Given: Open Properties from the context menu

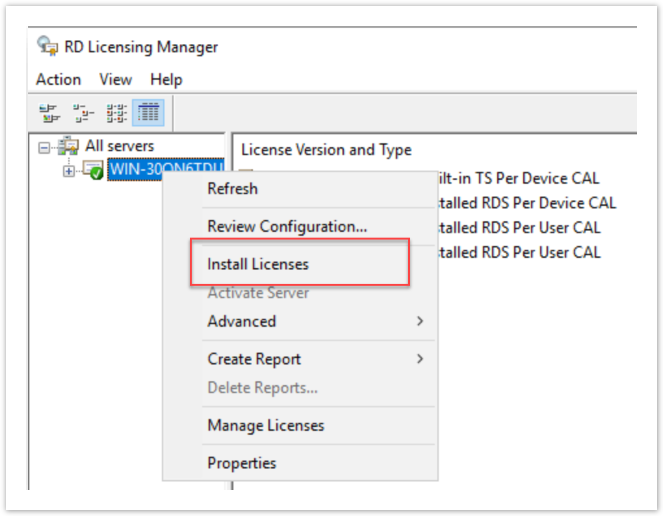Looking at the screenshot, I should [x=241, y=463].
